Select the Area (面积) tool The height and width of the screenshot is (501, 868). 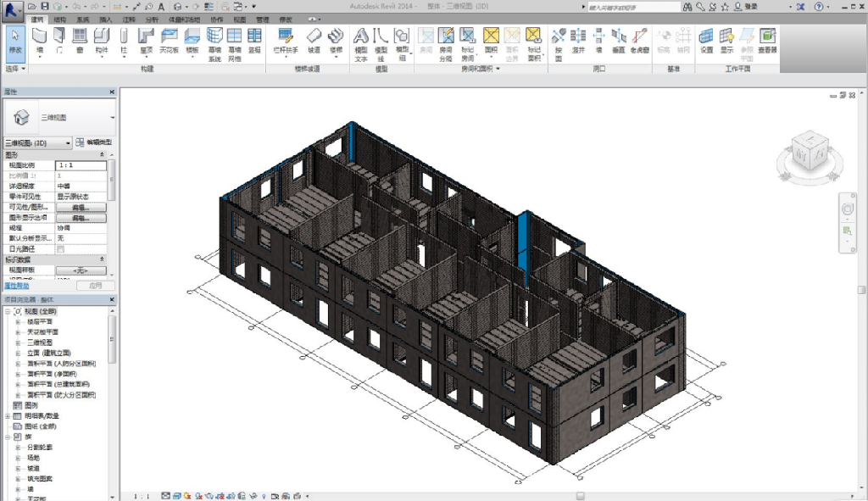491,42
